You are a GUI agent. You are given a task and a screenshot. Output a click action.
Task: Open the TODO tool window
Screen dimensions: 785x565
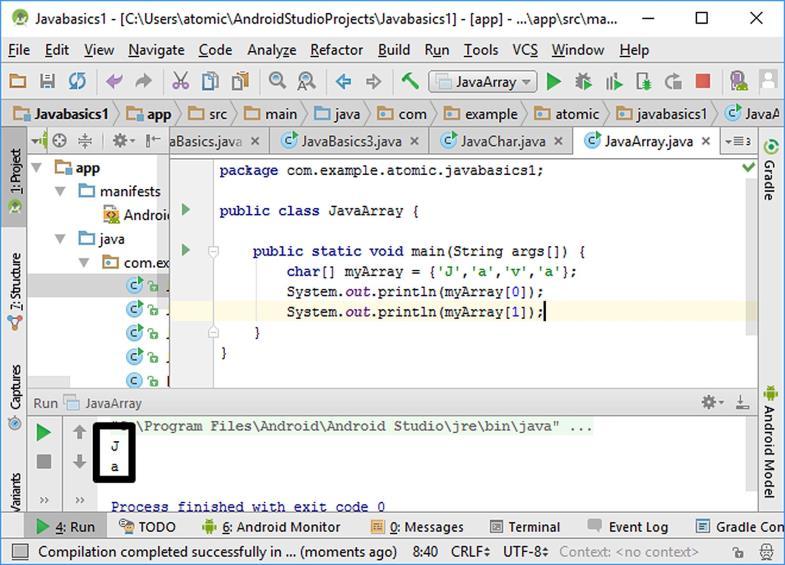(147, 527)
